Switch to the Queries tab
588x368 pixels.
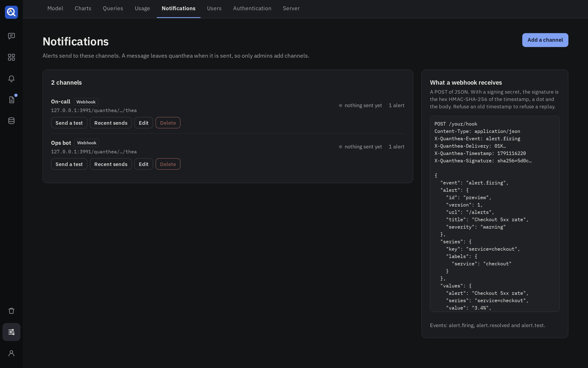click(113, 8)
